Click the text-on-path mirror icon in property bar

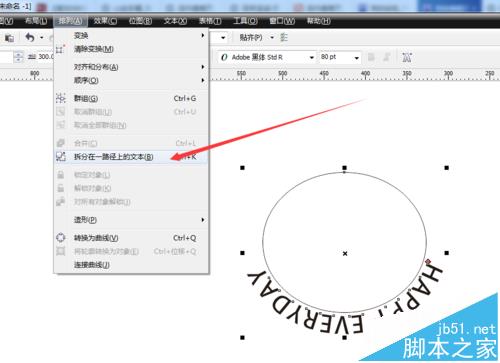coord(407,57)
